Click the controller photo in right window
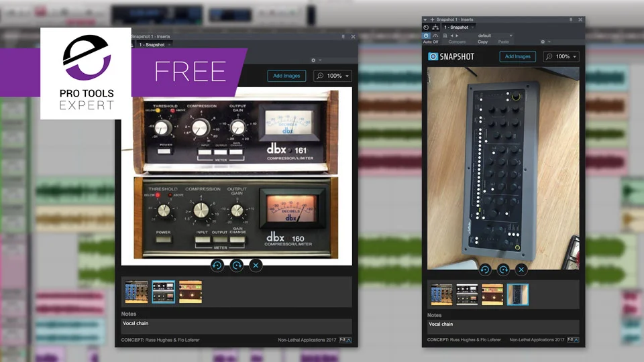Screen dimensions: 644x362 click(x=503, y=168)
